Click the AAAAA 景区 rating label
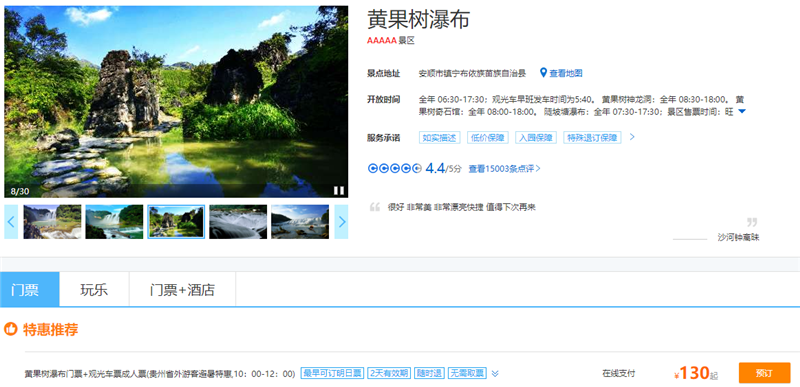800x387 pixels. (391, 41)
